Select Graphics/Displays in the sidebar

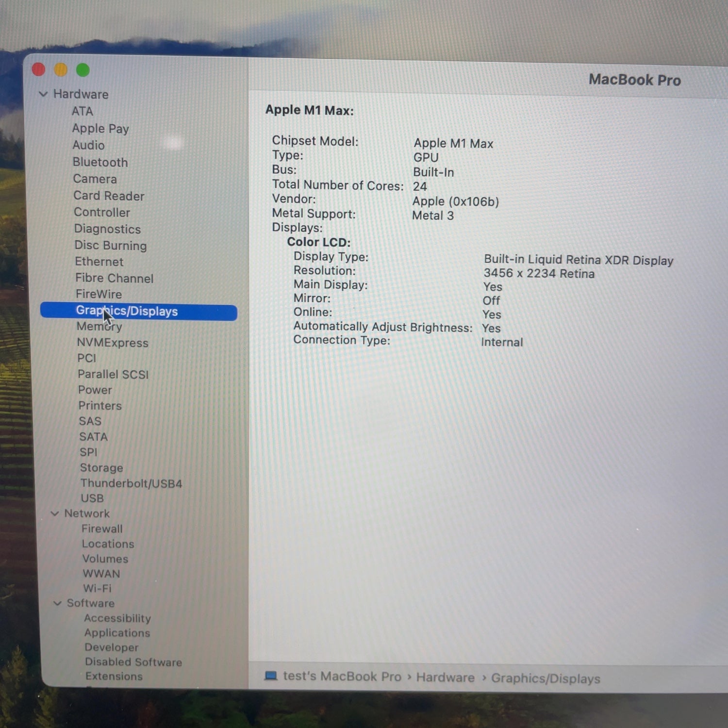(x=127, y=311)
